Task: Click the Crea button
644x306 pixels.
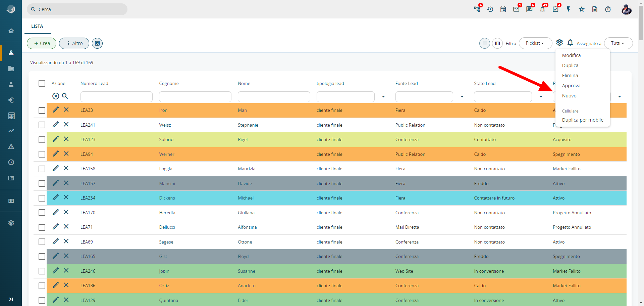Action: pyautogui.click(x=42, y=43)
